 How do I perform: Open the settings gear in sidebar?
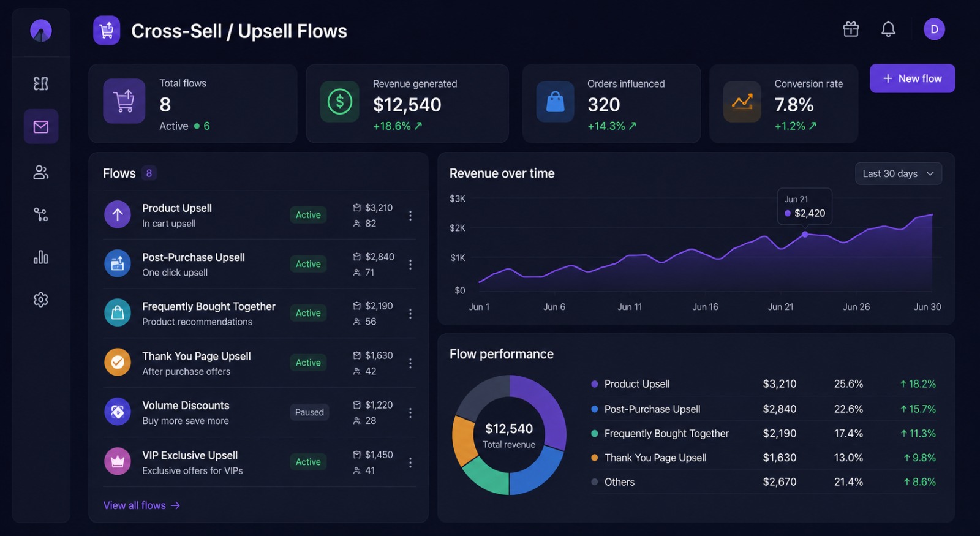[x=41, y=300]
